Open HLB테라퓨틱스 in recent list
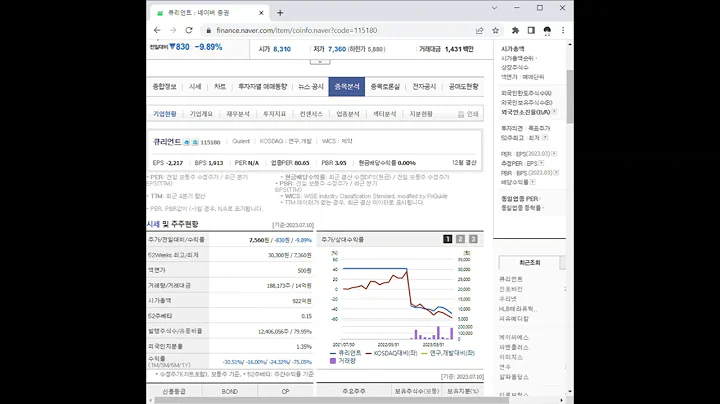The image size is (720, 404). [x=518, y=309]
